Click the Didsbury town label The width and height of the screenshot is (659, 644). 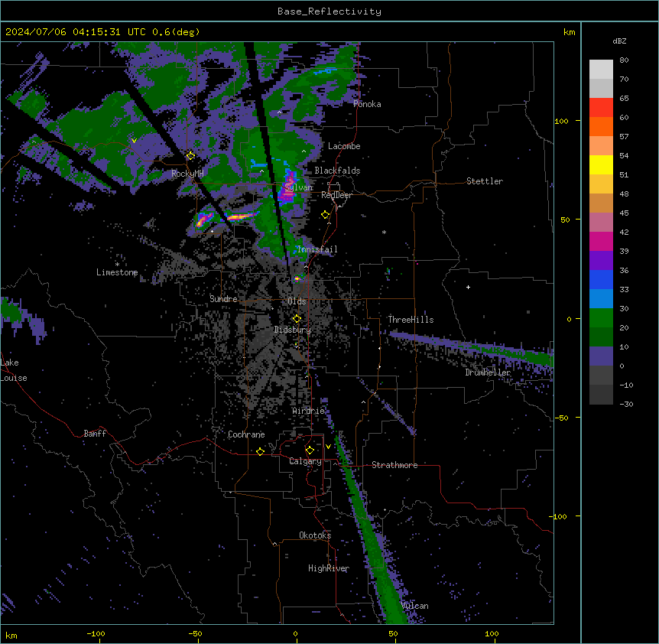tap(293, 330)
